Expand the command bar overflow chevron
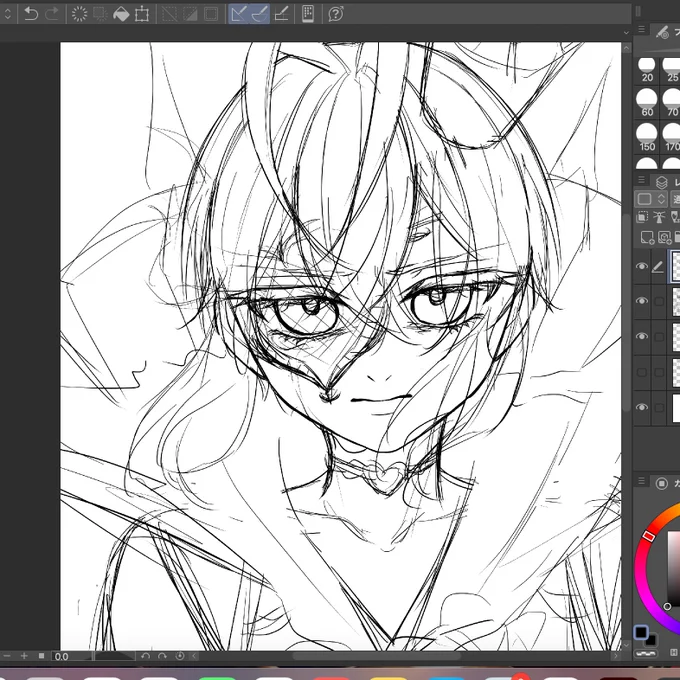680x680 pixels. [x=626, y=33]
